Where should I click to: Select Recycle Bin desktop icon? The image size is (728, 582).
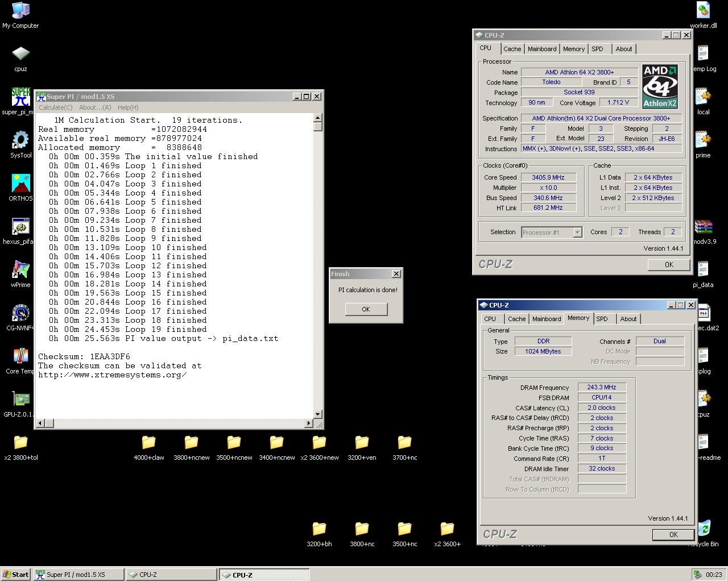(x=704, y=534)
